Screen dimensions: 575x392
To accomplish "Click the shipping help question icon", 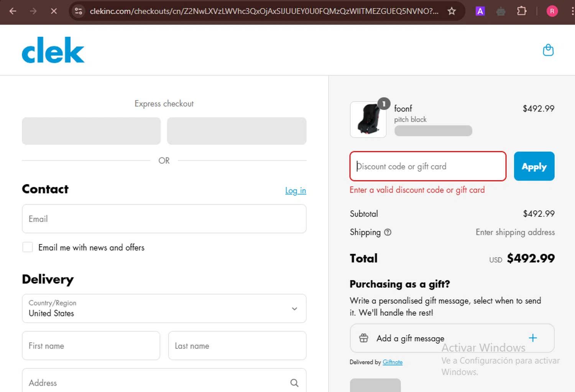I will point(388,232).
